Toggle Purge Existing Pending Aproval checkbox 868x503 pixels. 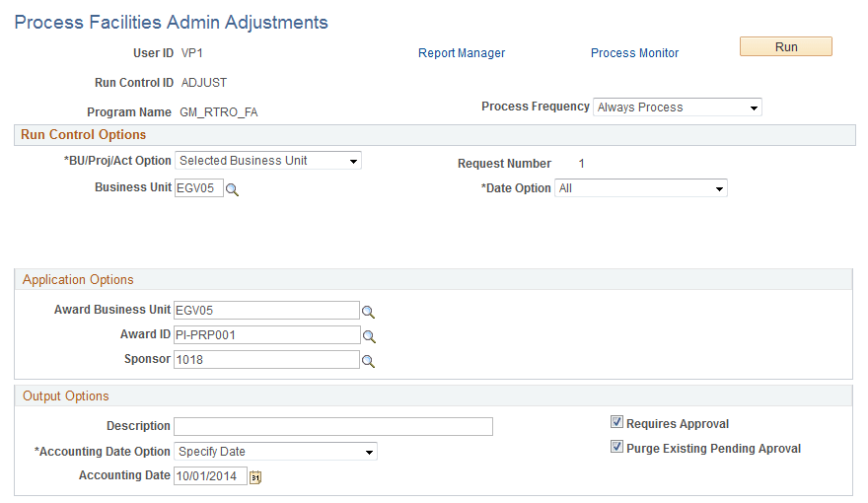[616, 447]
